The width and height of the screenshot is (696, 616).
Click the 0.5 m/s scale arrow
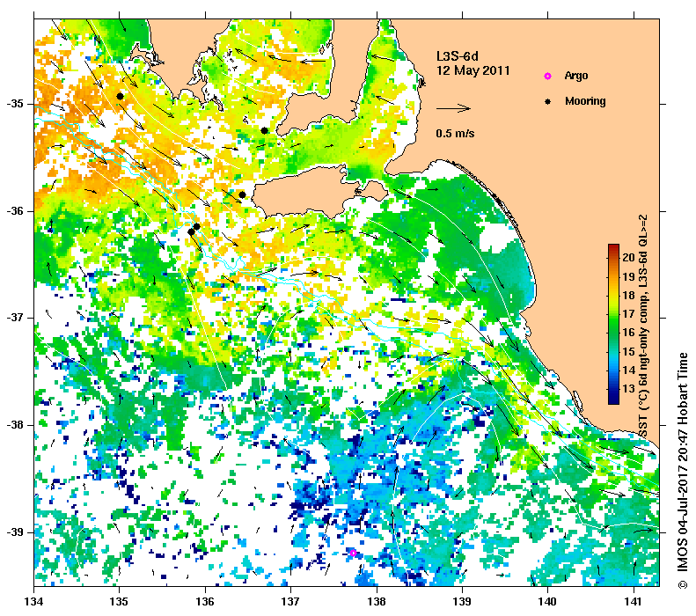453,108
